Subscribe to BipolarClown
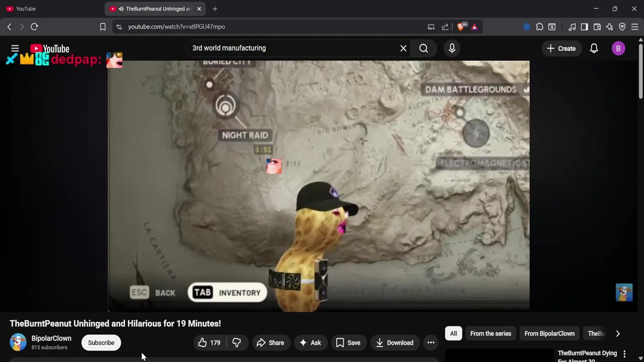The width and height of the screenshot is (644, 362). pyautogui.click(x=101, y=343)
